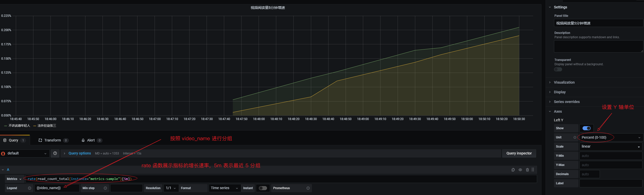Toggle query A visibility eye icon
The height and width of the screenshot is (195, 644).
[x=520, y=170]
